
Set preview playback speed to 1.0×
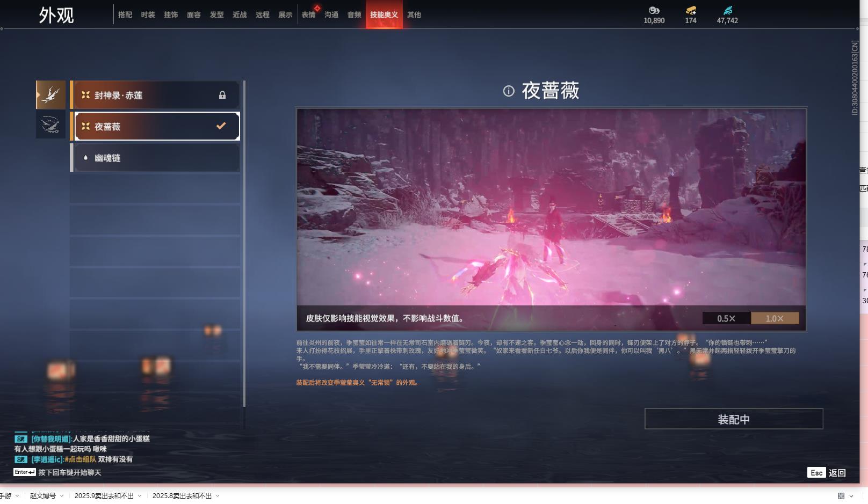tap(775, 318)
